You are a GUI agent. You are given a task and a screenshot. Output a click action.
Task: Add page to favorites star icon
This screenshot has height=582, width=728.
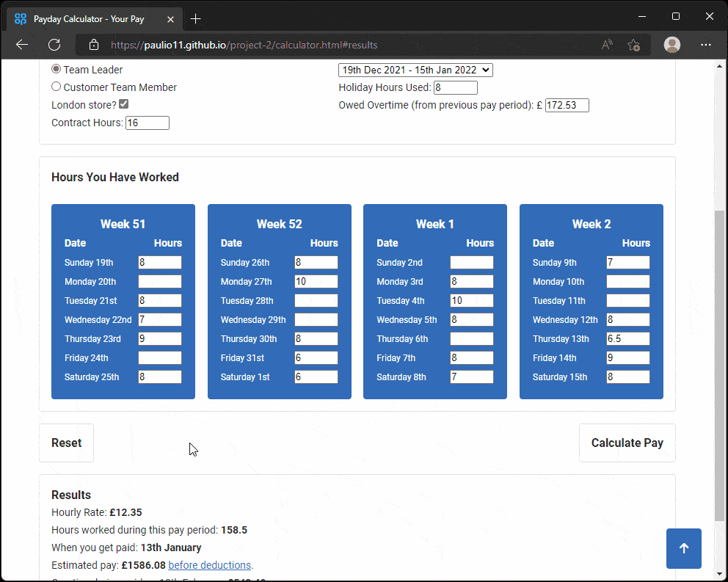[x=634, y=45]
